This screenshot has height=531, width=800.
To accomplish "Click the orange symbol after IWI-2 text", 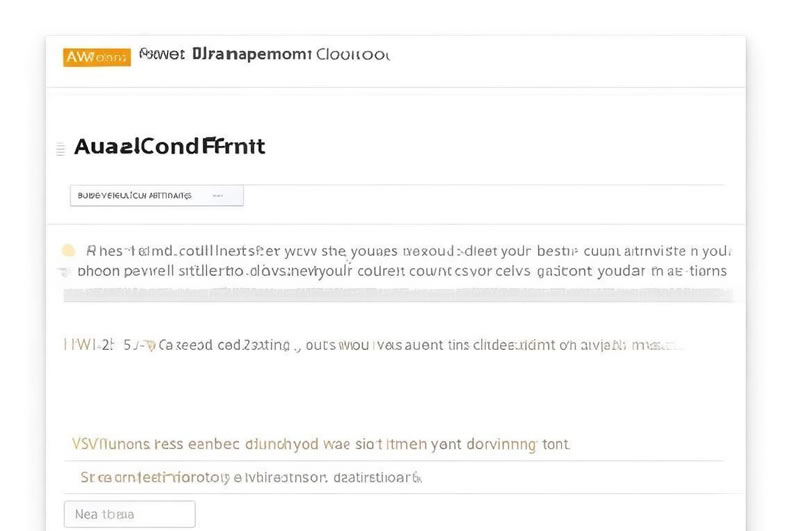I will (148, 346).
